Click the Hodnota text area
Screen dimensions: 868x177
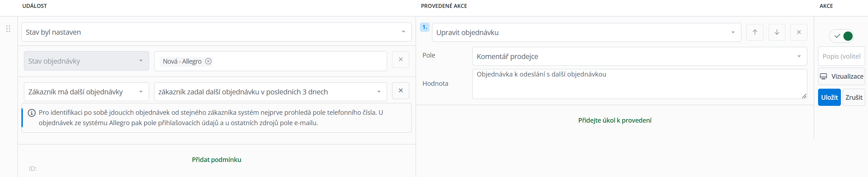639,84
